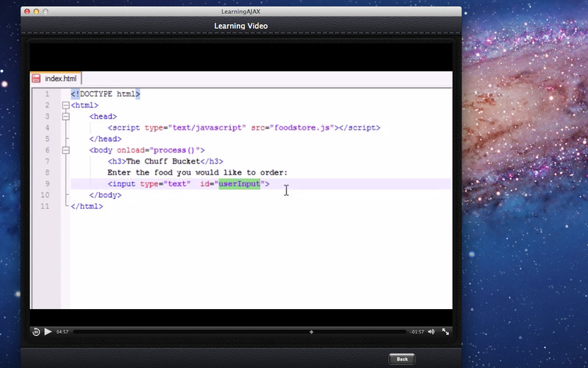Close the LearningAJAX window

point(27,11)
